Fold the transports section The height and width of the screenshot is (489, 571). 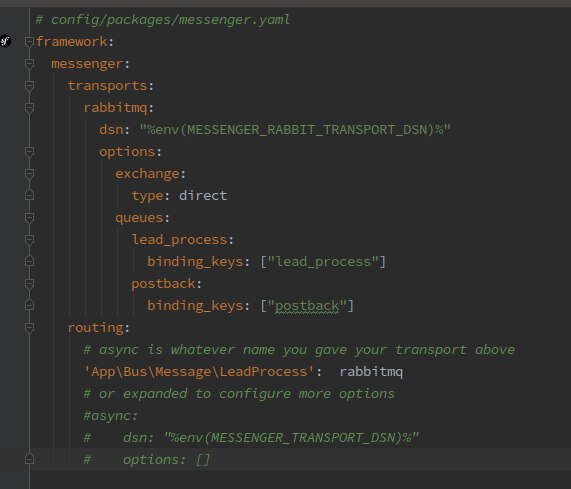[x=29, y=86]
